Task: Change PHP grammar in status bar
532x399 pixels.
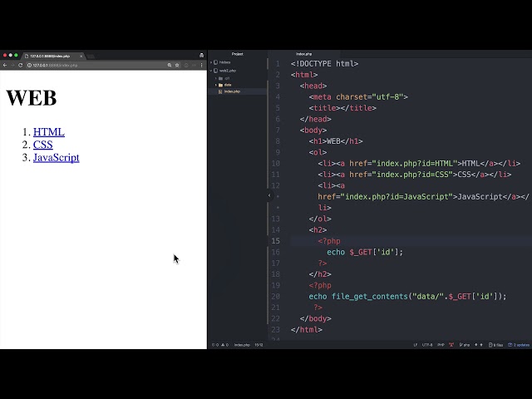Action: tap(441, 345)
